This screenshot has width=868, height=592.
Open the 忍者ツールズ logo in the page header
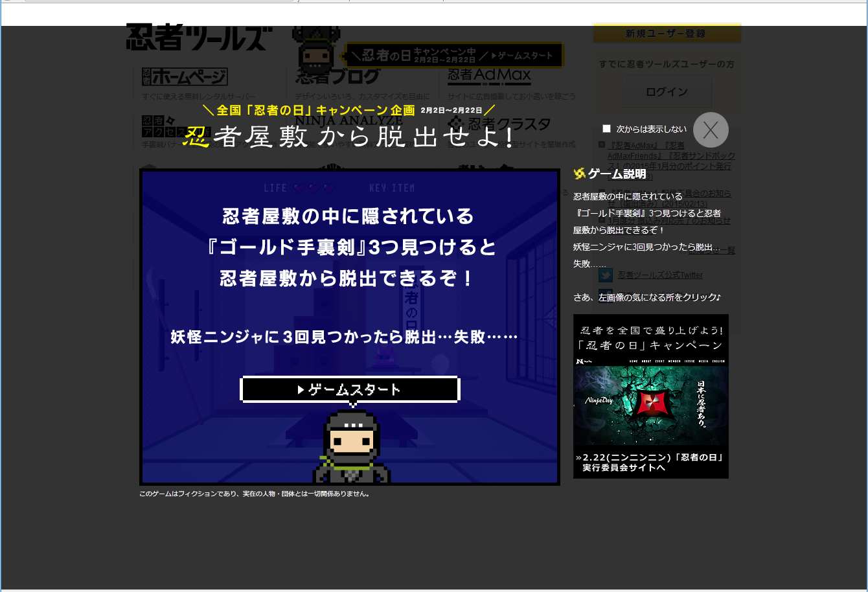pos(199,38)
